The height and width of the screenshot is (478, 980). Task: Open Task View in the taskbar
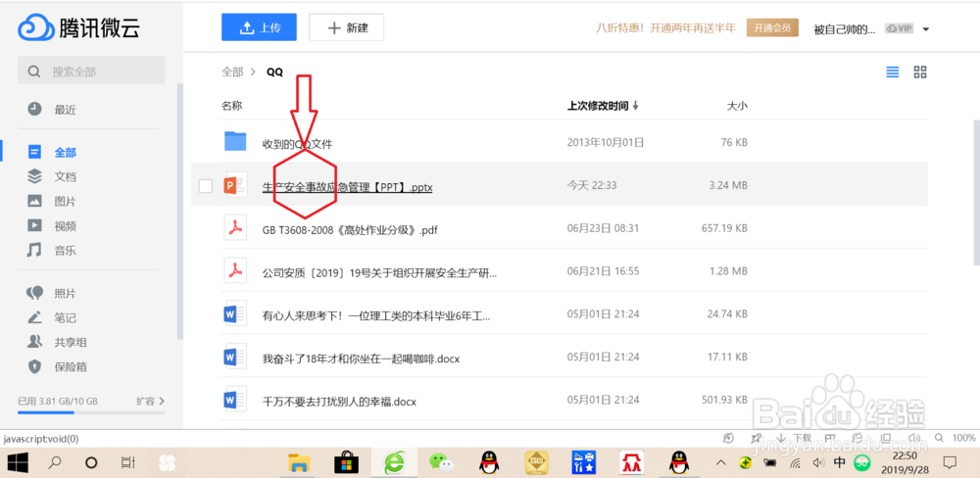click(x=127, y=463)
